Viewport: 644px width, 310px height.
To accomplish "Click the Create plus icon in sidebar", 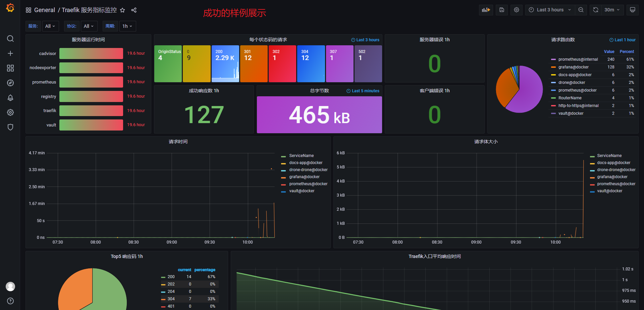I will pos(10,53).
